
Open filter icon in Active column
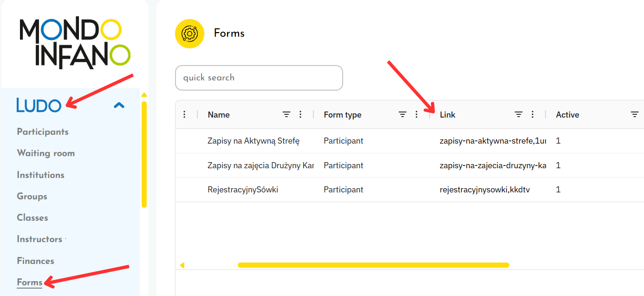[634, 114]
